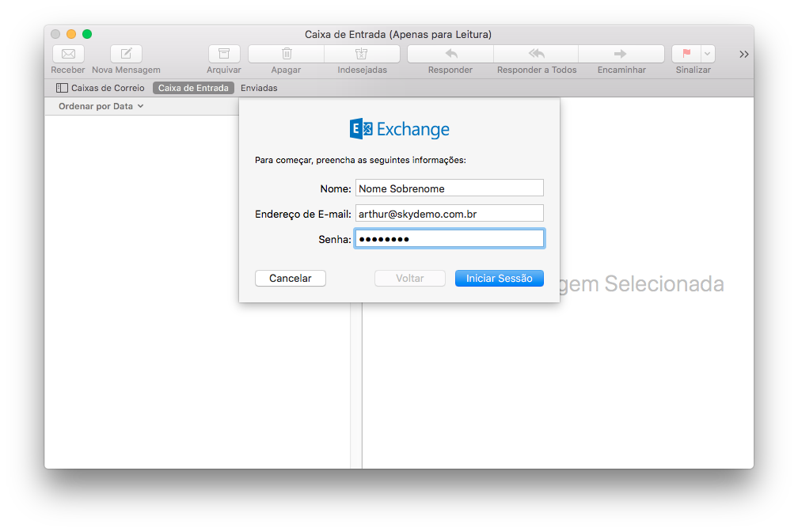Screen dimensions: 798x532
Task: Toggle the Caixas de Correio sidebar
Action: pos(101,88)
